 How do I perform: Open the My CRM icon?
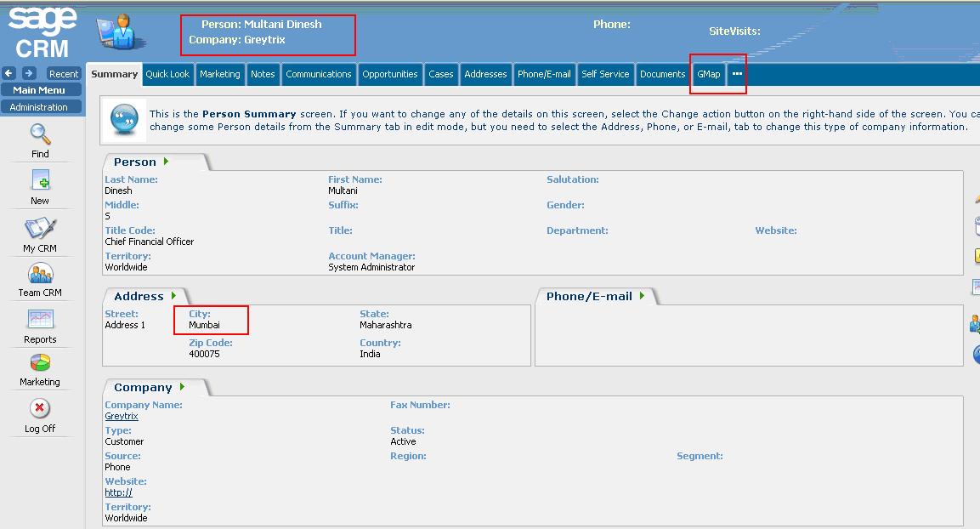(x=40, y=228)
